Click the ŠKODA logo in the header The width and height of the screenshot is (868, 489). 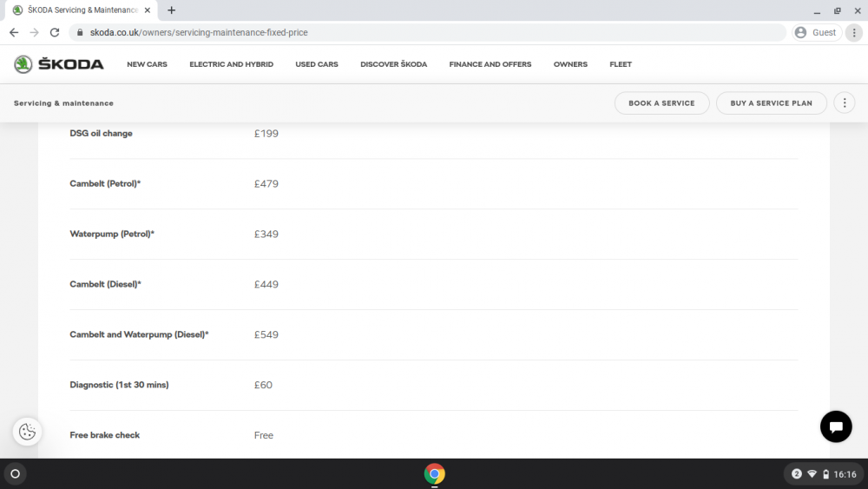[59, 64]
